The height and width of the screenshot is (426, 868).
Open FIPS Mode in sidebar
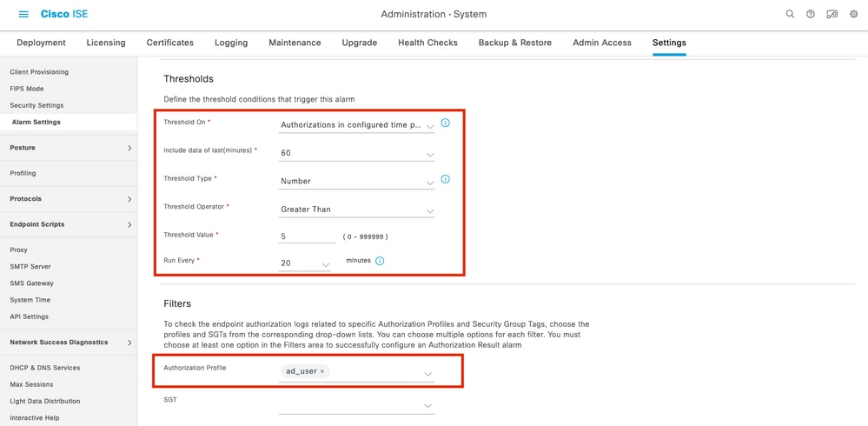point(27,89)
